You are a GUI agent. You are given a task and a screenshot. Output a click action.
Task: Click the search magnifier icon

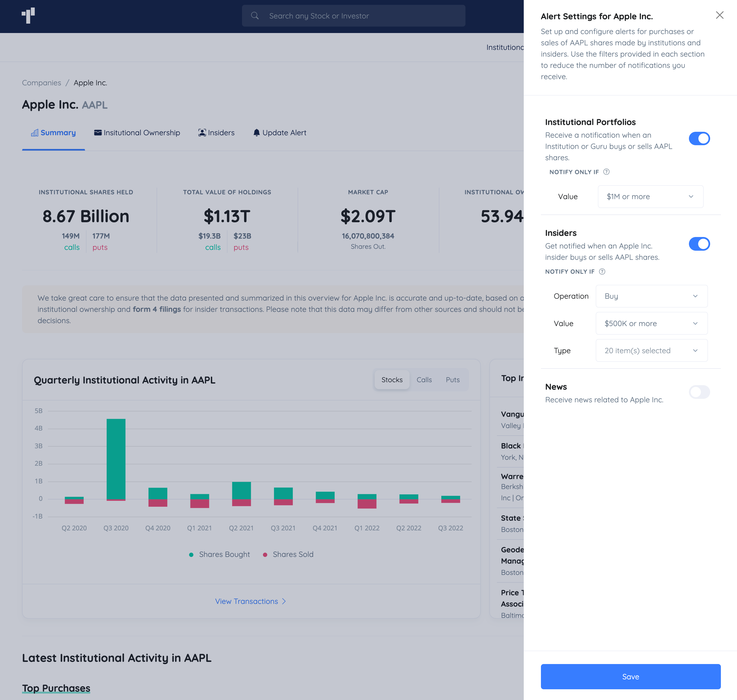tap(255, 16)
